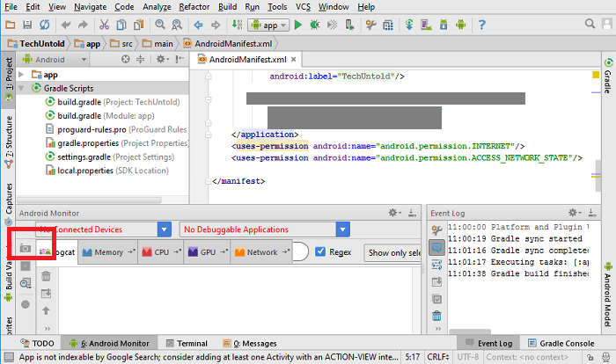Click the Help question mark icon
This screenshot has height=364, width=616.
click(482, 25)
